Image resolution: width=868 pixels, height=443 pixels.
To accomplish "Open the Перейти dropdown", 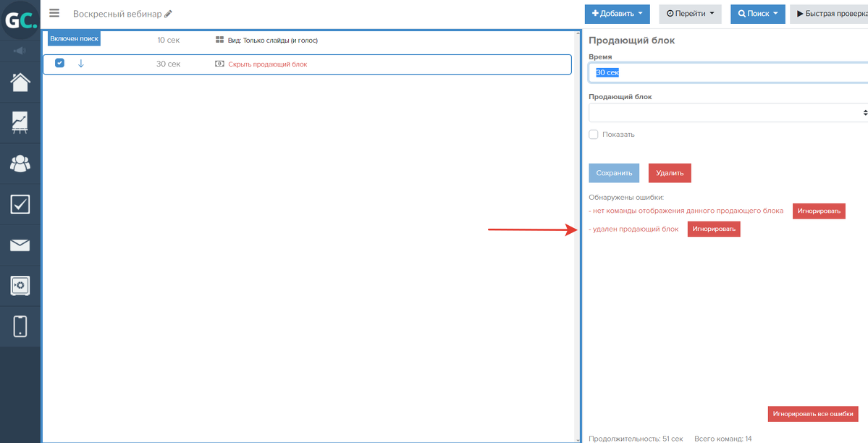I will pyautogui.click(x=691, y=14).
